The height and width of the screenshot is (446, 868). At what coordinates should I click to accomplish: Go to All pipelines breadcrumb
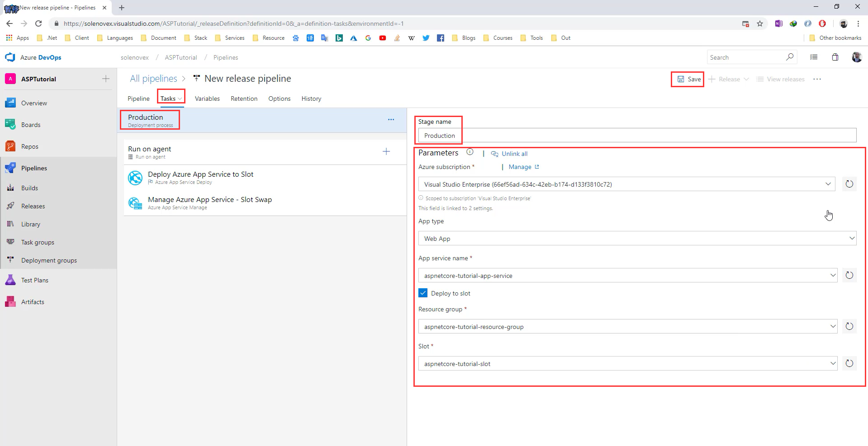click(x=153, y=79)
